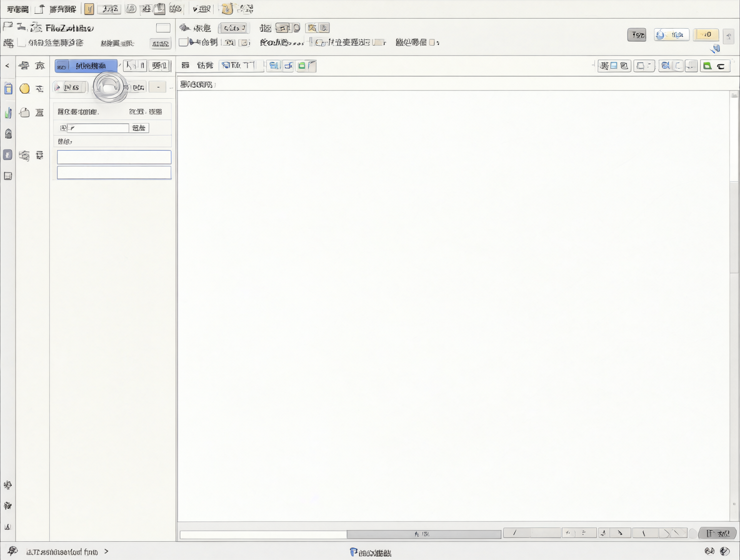Click the green square icon in the right toolbar group

707,66
